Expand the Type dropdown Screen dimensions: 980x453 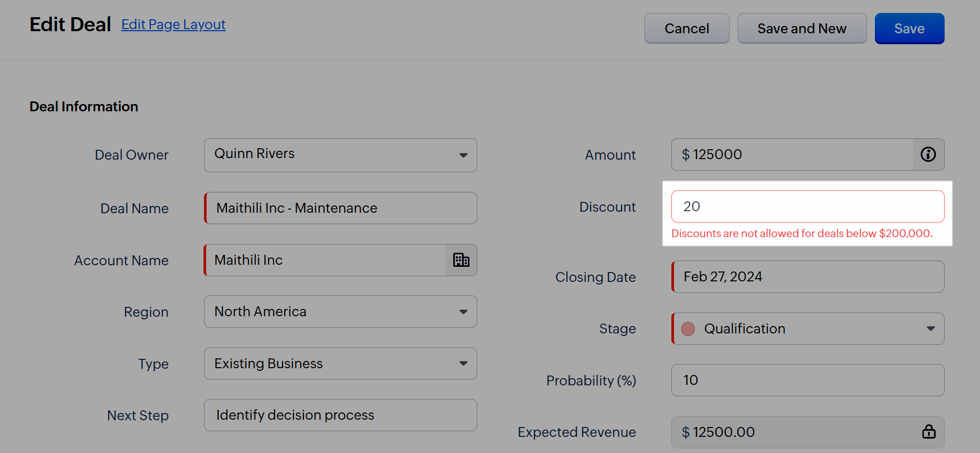[x=463, y=364]
